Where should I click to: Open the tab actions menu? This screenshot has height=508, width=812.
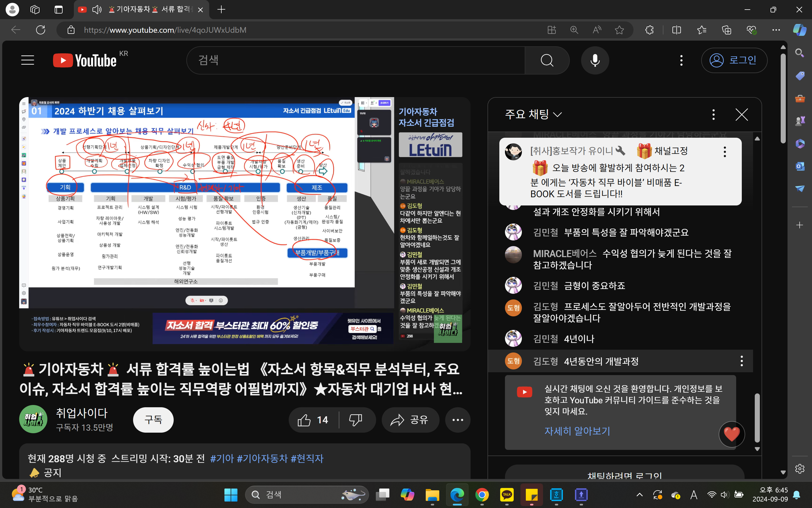[x=58, y=9]
